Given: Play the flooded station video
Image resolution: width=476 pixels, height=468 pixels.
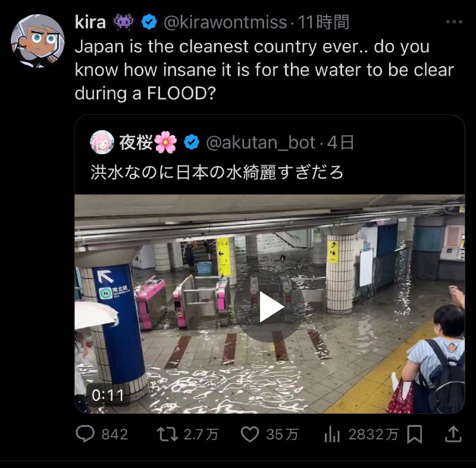Looking at the screenshot, I should [x=270, y=307].
